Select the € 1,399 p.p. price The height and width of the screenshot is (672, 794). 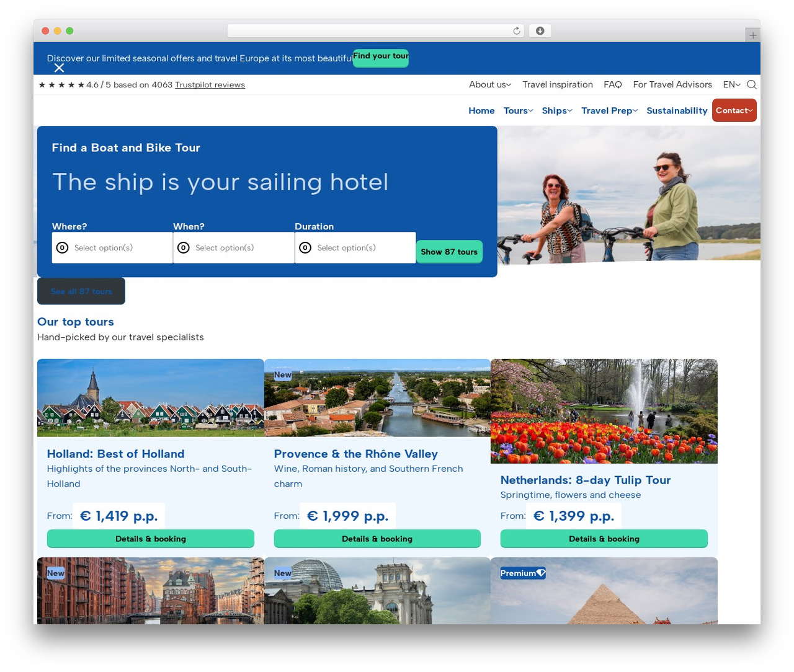coord(574,516)
